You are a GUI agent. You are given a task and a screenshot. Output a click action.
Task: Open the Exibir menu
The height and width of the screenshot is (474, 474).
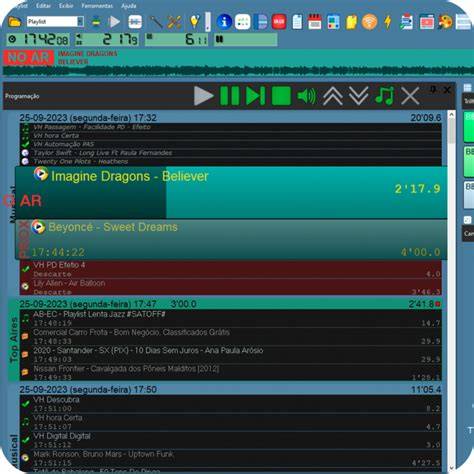66,6
